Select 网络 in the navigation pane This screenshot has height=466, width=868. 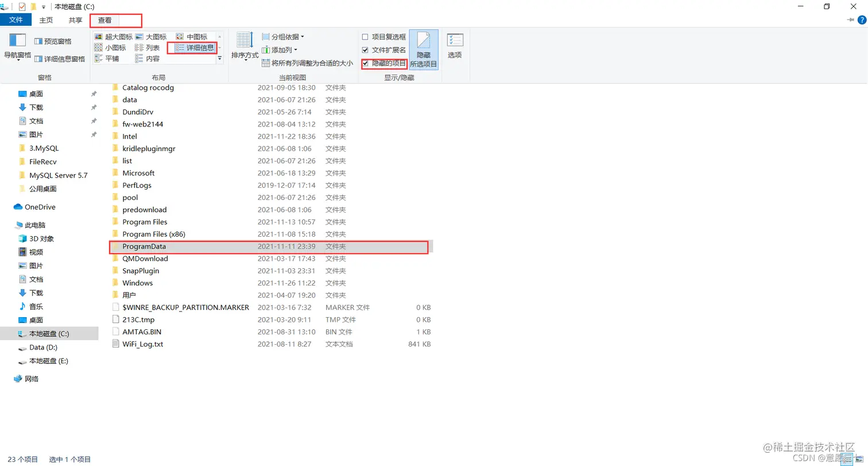click(x=32, y=379)
